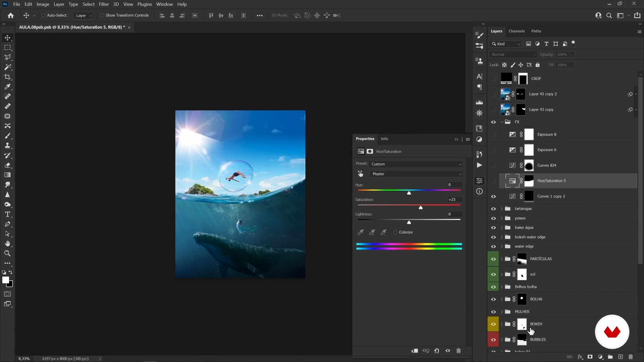
Task: Select the Pen tool
Action: tap(7, 224)
